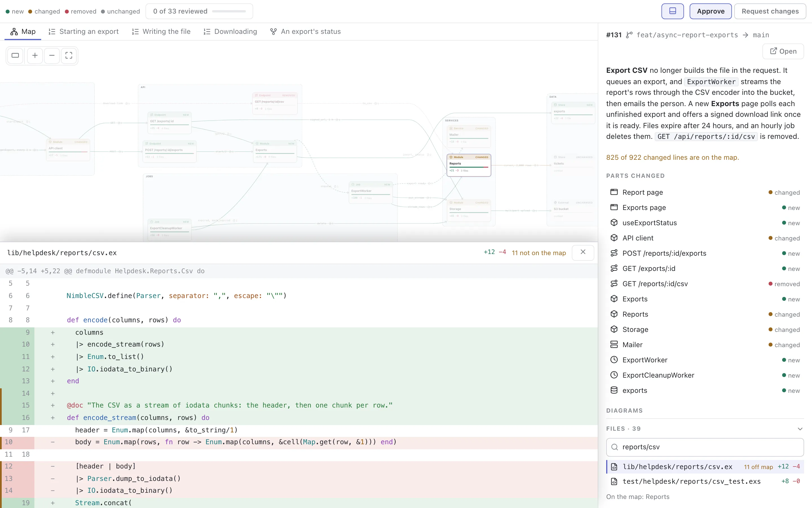The height and width of the screenshot is (508, 812).
Task: Click the reports/csv file search field
Action: (705, 447)
